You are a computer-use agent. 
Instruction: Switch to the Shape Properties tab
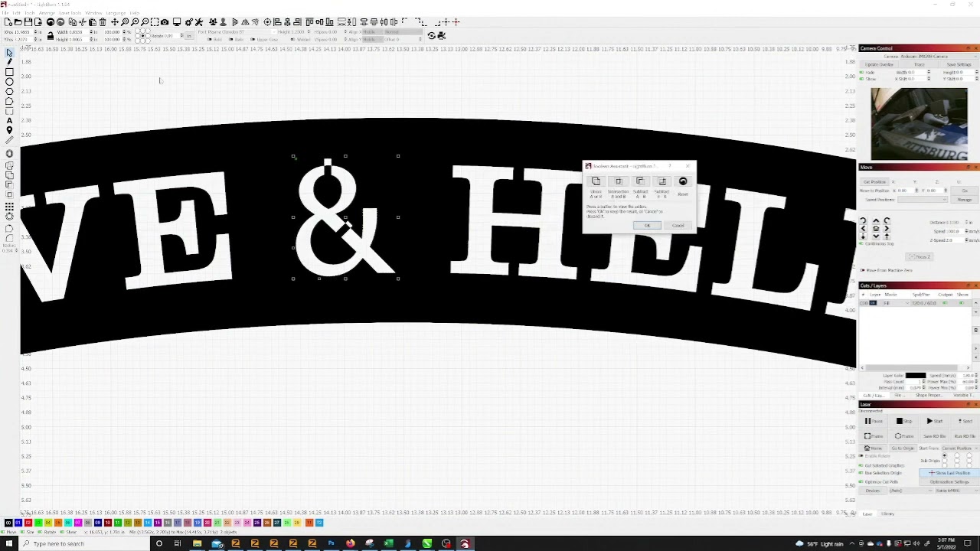pos(928,396)
